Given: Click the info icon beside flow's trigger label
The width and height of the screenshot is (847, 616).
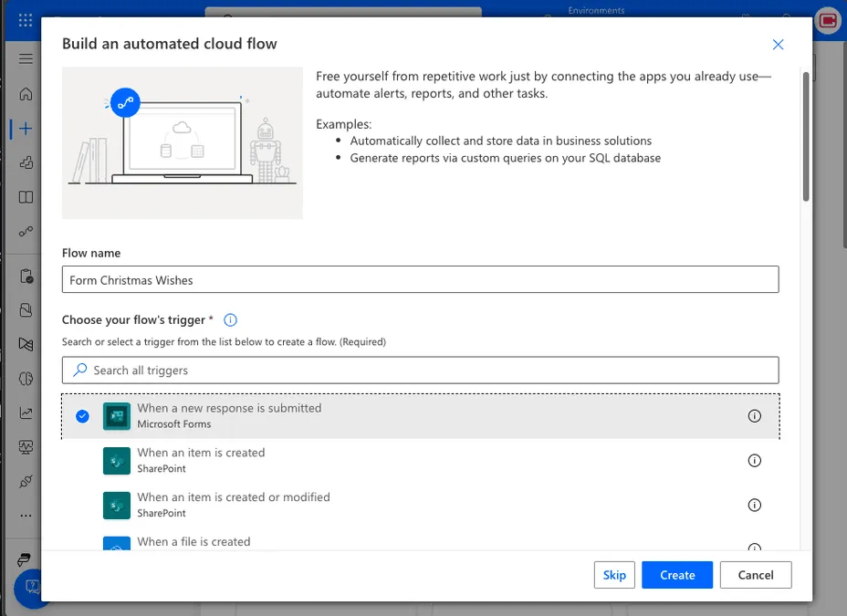Looking at the screenshot, I should (230, 319).
